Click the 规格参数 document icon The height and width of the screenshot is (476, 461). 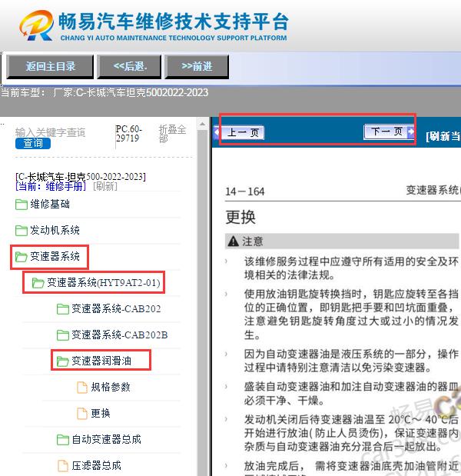pyautogui.click(x=82, y=388)
